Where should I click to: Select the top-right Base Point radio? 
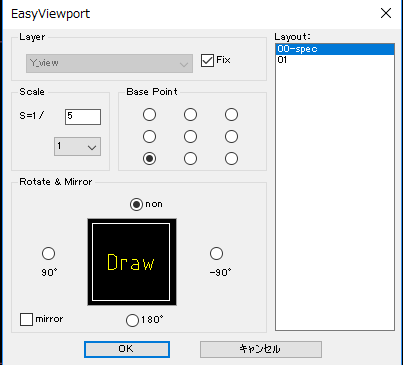pyautogui.click(x=231, y=115)
